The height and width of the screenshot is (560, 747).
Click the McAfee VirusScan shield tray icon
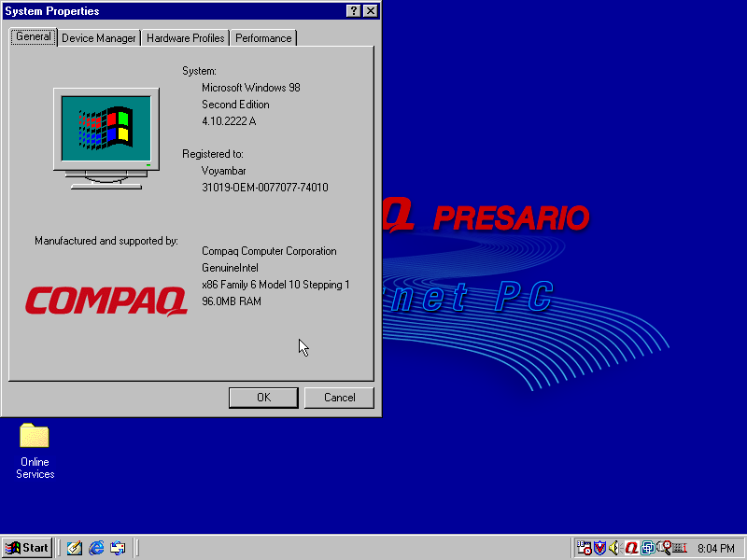[x=599, y=548]
